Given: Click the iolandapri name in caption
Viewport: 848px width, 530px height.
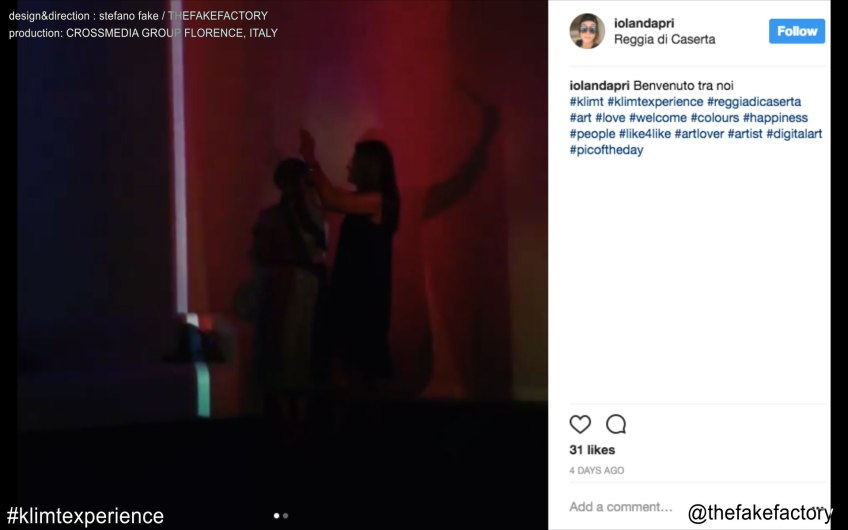Looking at the screenshot, I should pos(599,85).
